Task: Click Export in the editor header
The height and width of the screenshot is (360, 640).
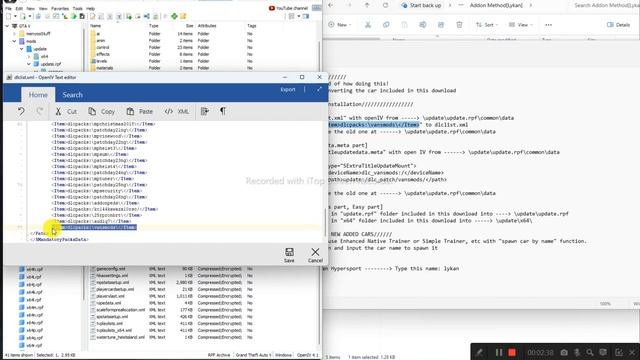Action: [x=288, y=89]
